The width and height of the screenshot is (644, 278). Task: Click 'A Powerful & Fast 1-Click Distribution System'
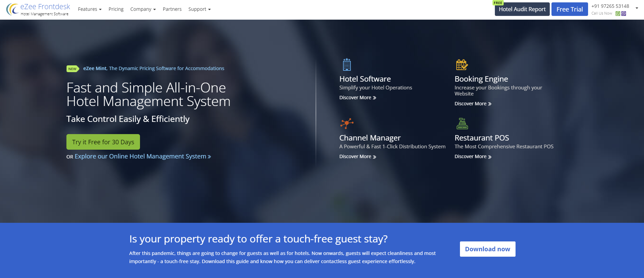[392, 147]
